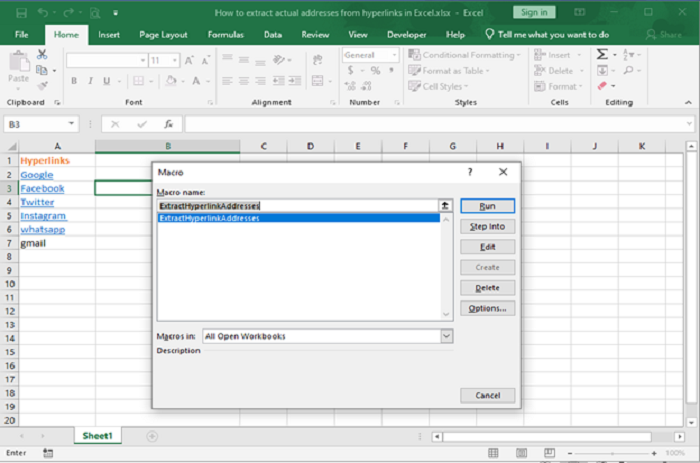700x463 pixels.
Task: Toggle Underline formatting
Action: [106, 81]
